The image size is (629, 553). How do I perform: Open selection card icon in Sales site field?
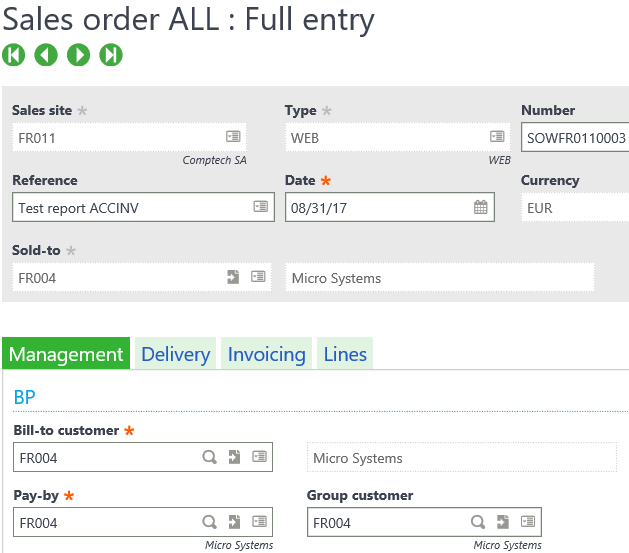232,137
